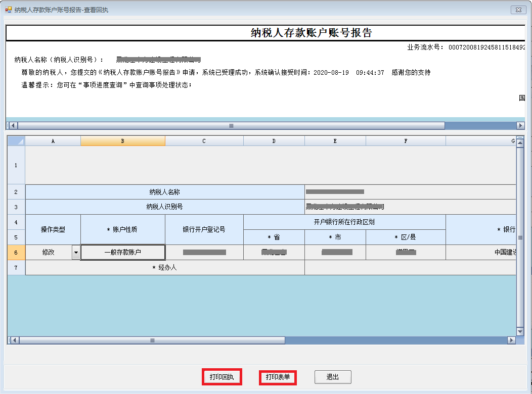Image resolution: width=532 pixels, height=394 pixels.
Task: Click spreadsheet horizontal scrollbar right arrow
Action: tap(511, 340)
